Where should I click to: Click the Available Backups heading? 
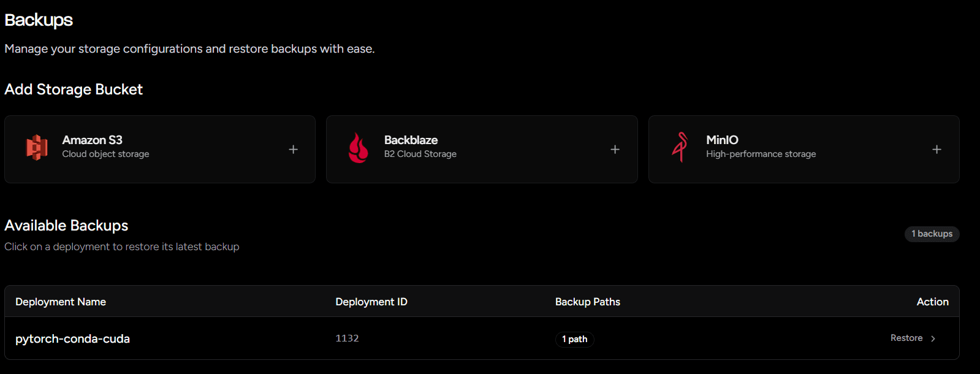tap(66, 226)
